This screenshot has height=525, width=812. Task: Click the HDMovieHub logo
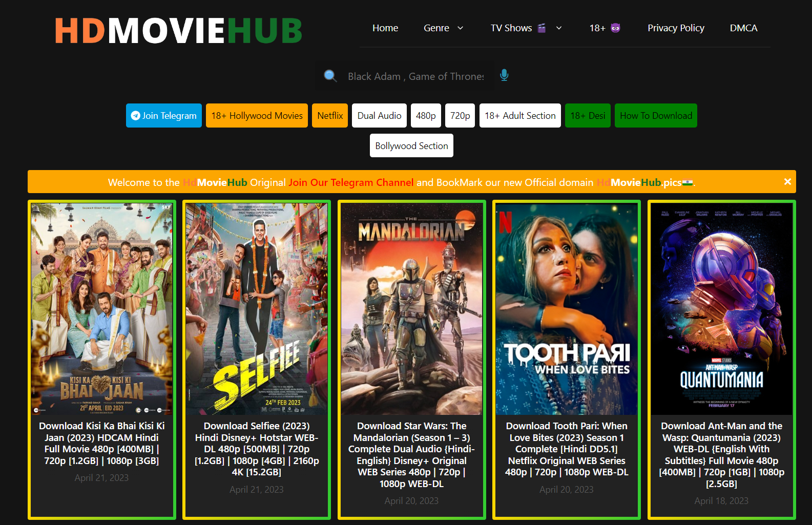(179, 31)
